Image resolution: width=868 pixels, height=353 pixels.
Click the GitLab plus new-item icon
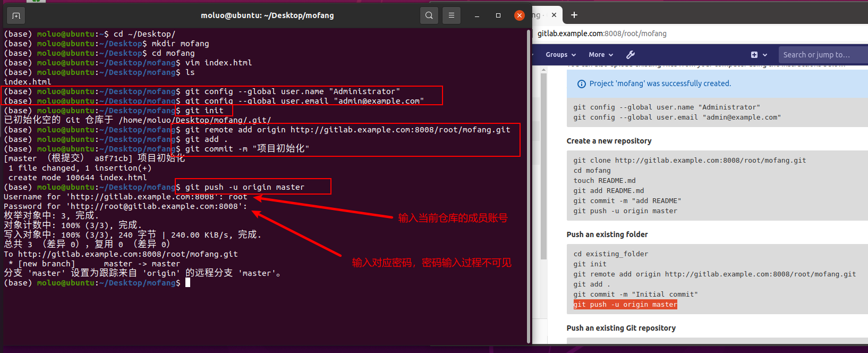754,55
